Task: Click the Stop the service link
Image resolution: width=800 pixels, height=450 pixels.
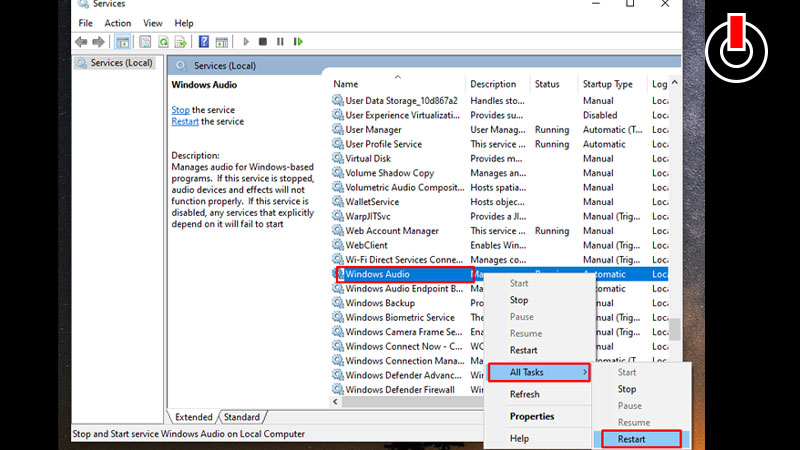Action: pyautogui.click(x=180, y=110)
